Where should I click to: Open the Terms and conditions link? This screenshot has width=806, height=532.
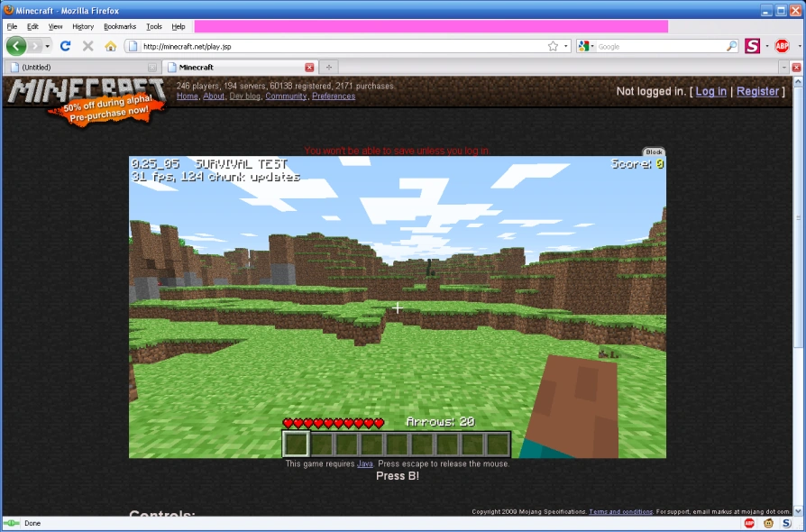[x=621, y=512]
